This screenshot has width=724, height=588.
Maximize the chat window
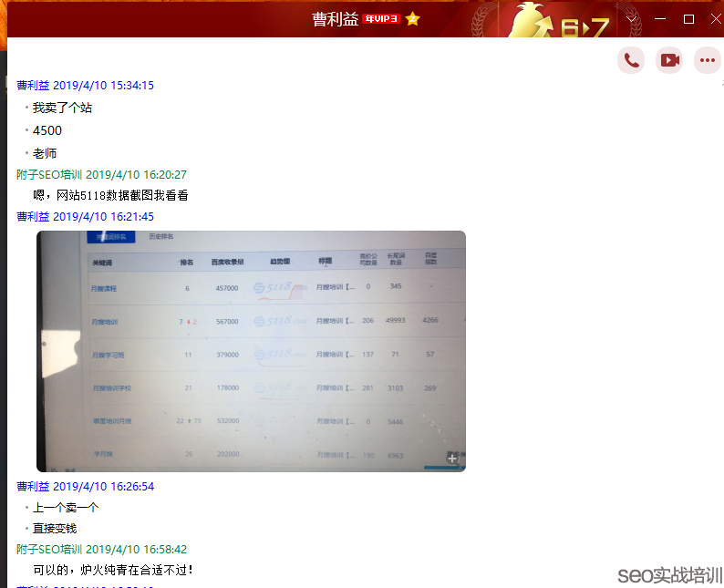pyautogui.click(x=688, y=18)
